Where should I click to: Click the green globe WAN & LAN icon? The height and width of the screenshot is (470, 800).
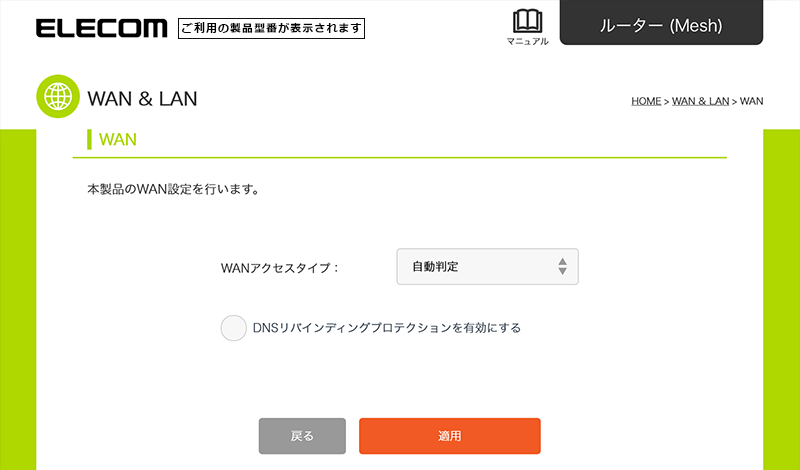58,96
